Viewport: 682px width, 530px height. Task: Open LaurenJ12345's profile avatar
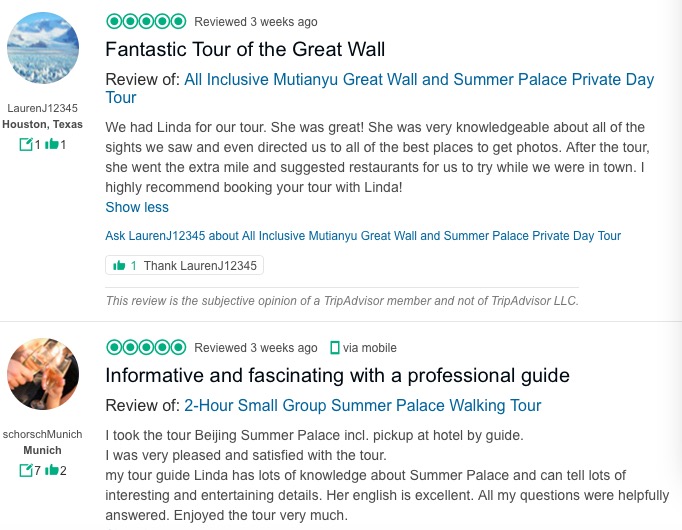point(42,49)
